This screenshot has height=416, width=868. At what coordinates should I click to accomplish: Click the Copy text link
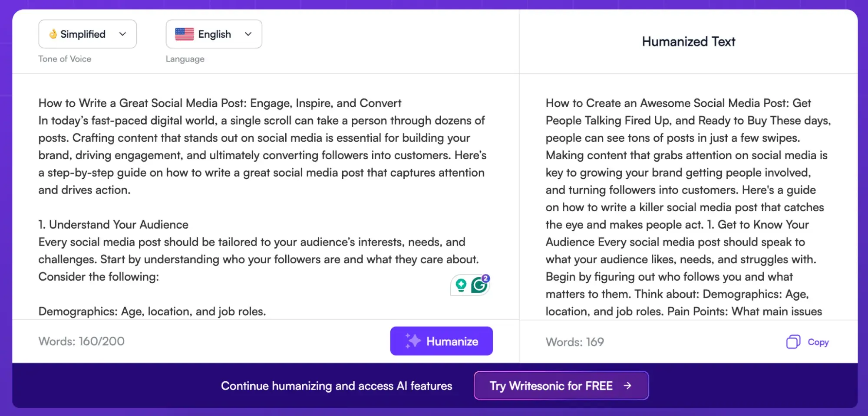click(x=818, y=342)
